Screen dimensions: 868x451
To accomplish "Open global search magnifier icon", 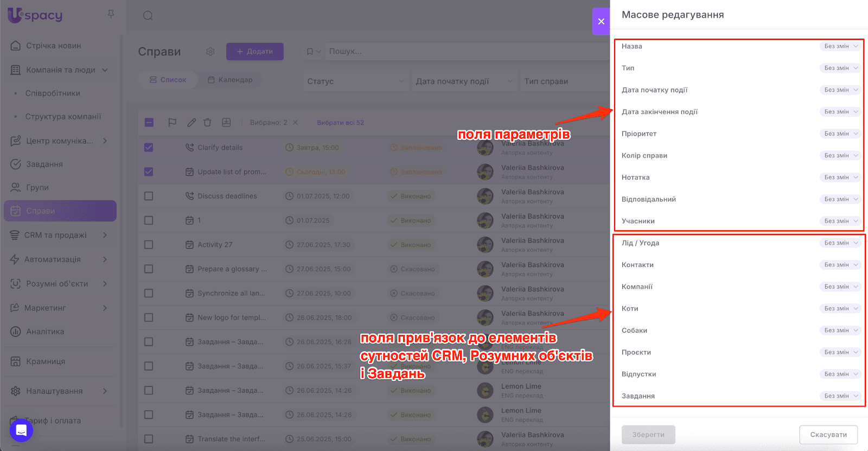I will pos(148,16).
